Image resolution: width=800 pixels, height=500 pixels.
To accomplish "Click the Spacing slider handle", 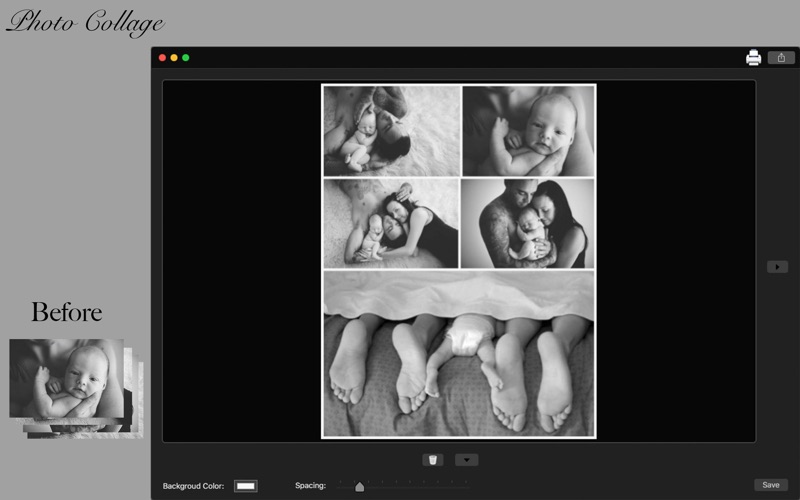I will click(359, 487).
